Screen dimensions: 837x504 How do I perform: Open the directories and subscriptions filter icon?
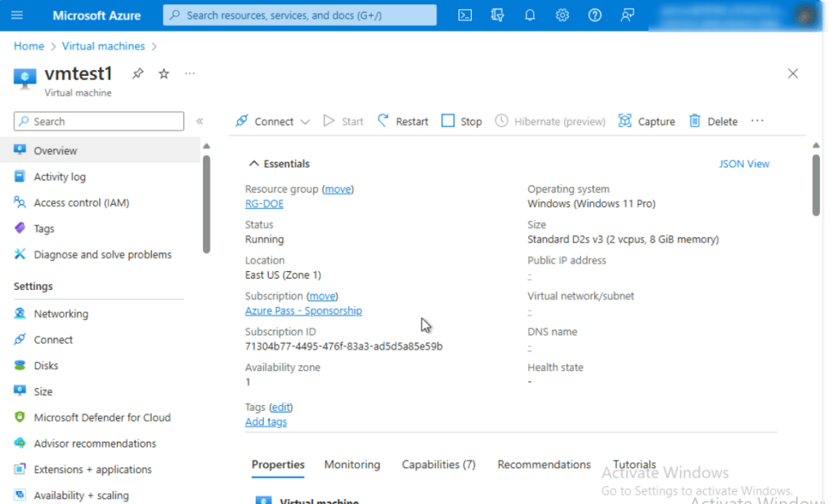tap(497, 15)
